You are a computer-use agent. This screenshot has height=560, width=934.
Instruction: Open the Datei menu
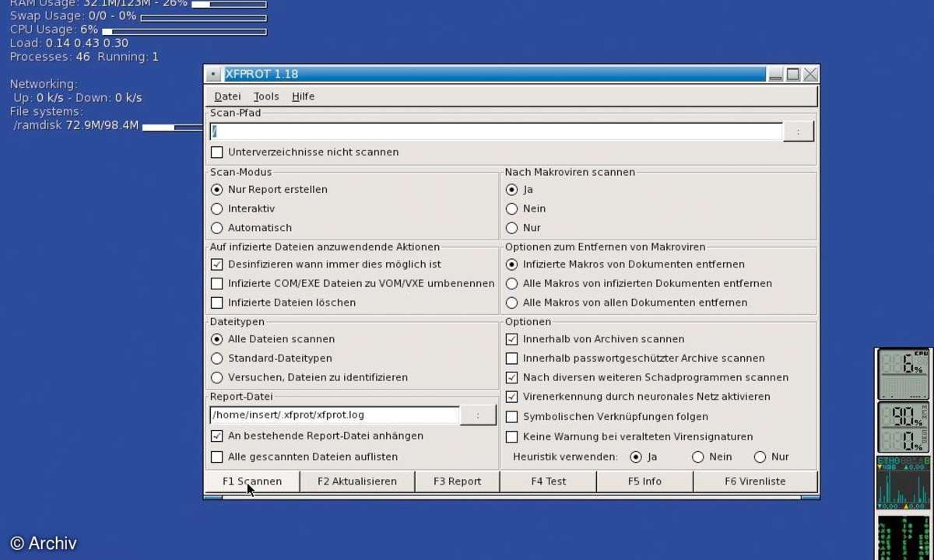(x=227, y=96)
